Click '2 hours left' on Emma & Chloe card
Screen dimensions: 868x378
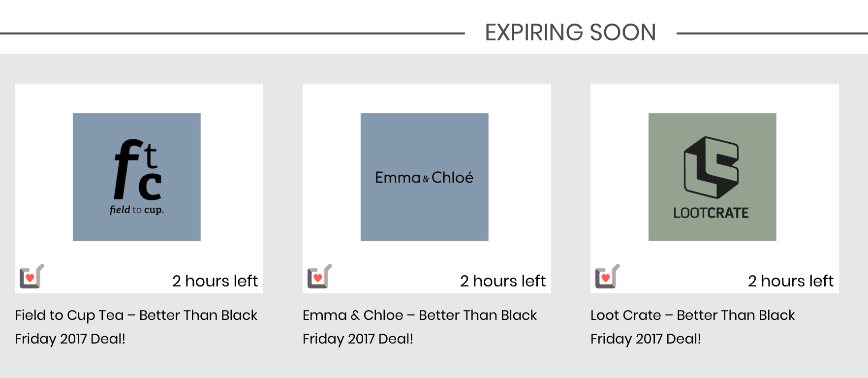point(503,281)
